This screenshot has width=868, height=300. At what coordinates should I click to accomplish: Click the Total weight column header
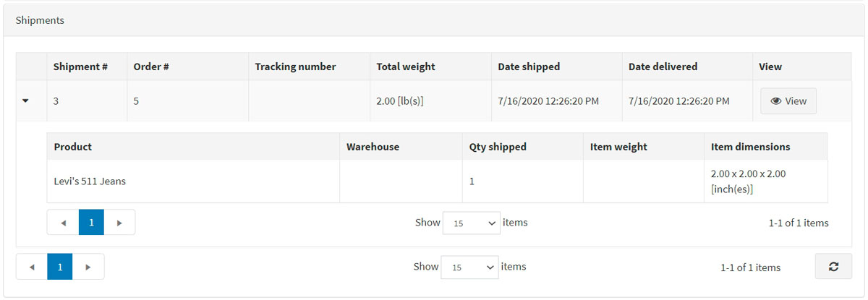tap(406, 67)
